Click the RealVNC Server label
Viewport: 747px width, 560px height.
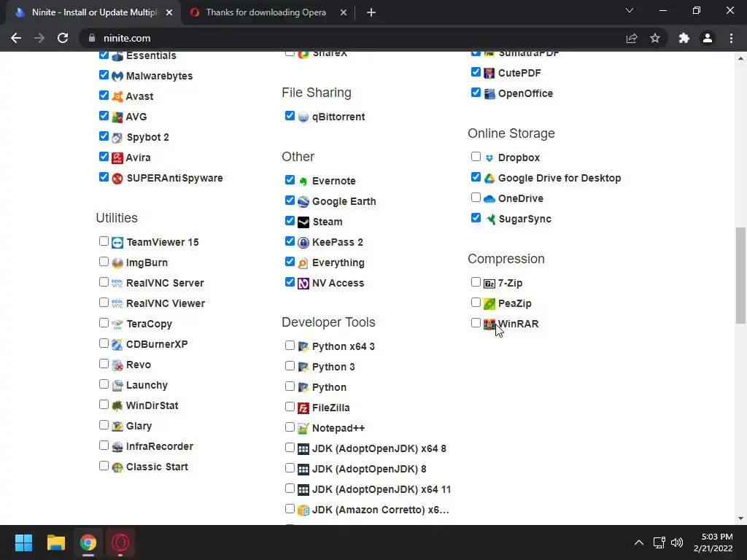(x=165, y=283)
